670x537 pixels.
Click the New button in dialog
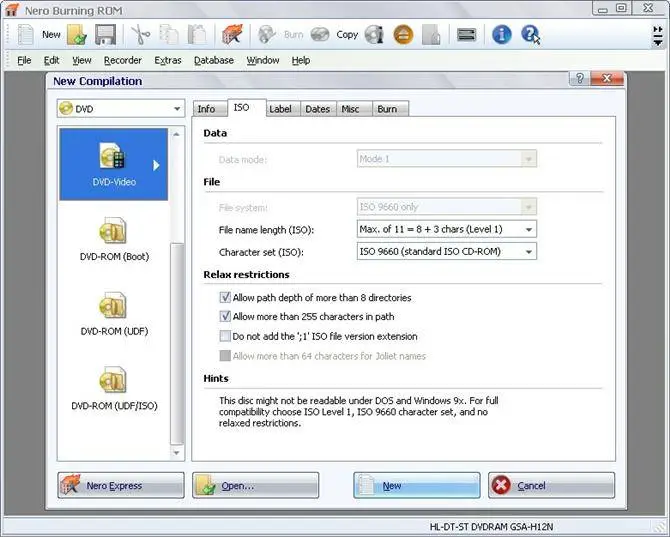tap(417, 485)
